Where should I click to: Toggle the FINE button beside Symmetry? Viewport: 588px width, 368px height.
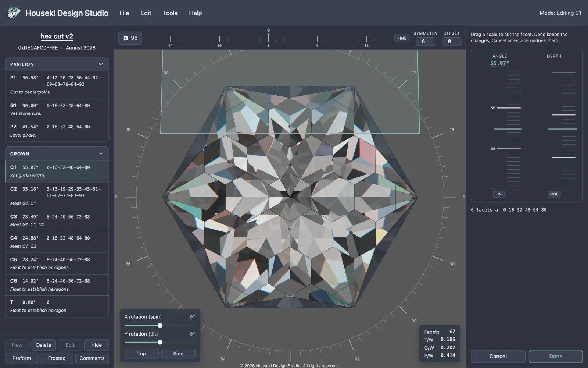point(402,38)
